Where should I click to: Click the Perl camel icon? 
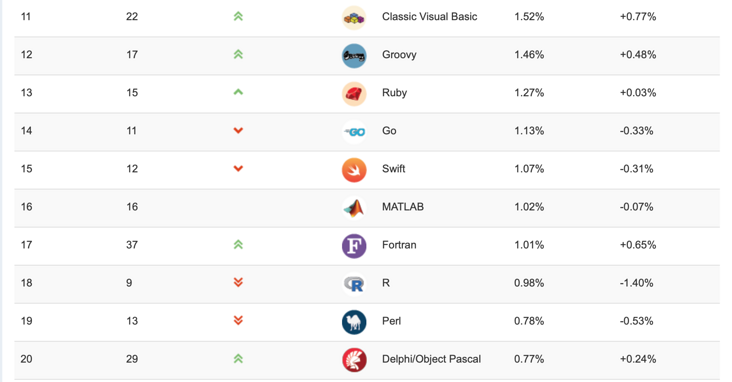point(354,322)
